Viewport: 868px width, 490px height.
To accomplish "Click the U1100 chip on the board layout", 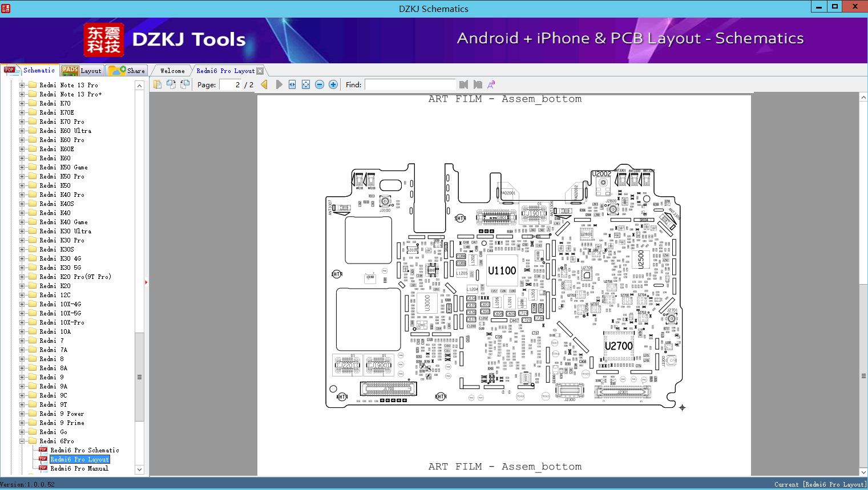I will coord(502,271).
